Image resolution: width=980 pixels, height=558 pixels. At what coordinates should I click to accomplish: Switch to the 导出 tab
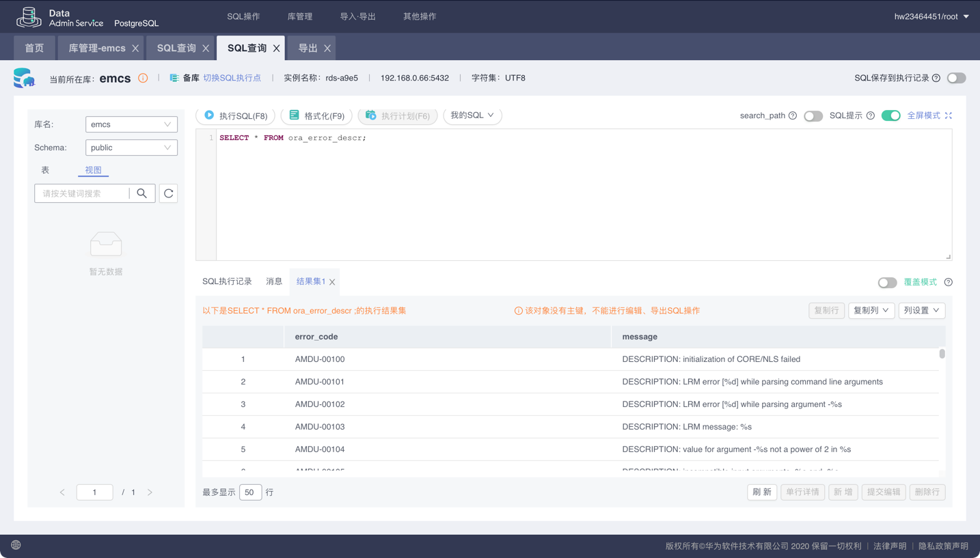tap(308, 48)
